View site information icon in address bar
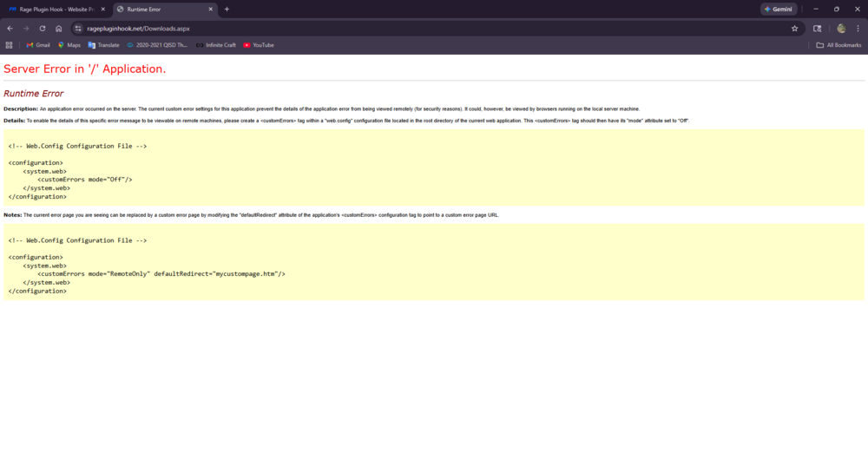The height and width of the screenshot is (466, 868). 78,29
